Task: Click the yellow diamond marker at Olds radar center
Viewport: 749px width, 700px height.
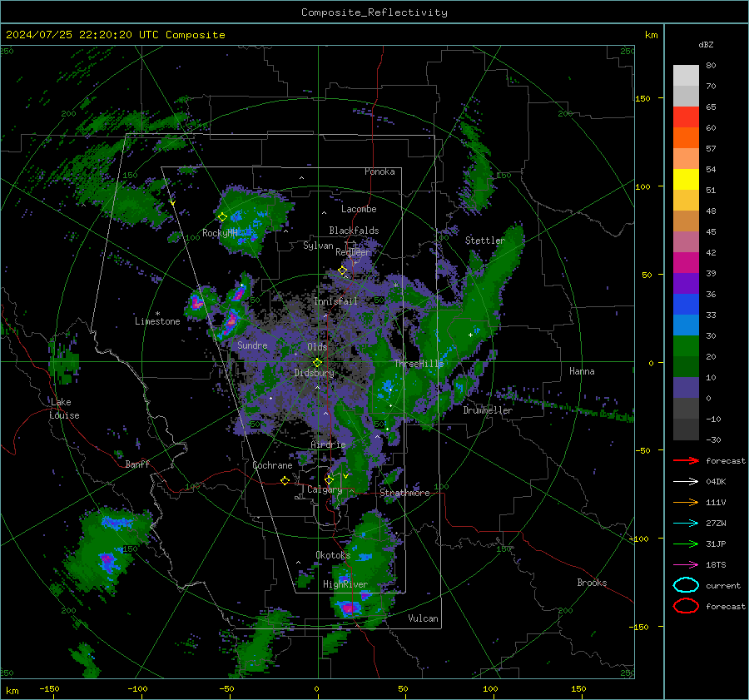Action: click(x=318, y=363)
